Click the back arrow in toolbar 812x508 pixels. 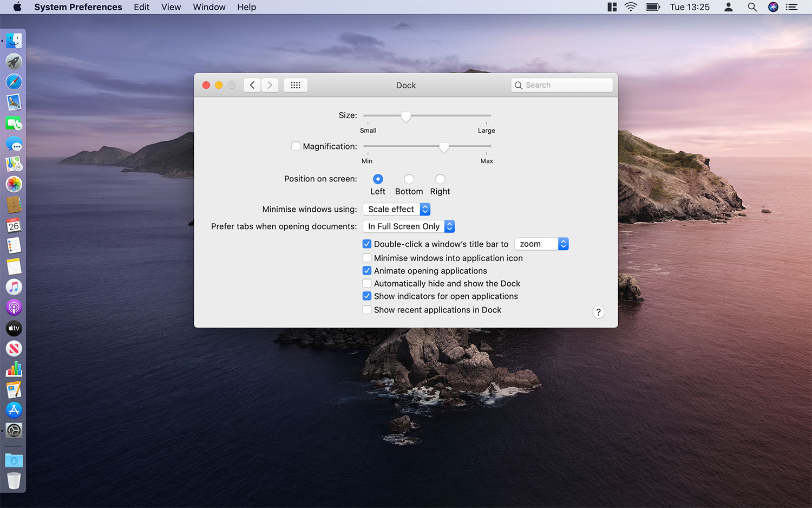[x=252, y=85]
